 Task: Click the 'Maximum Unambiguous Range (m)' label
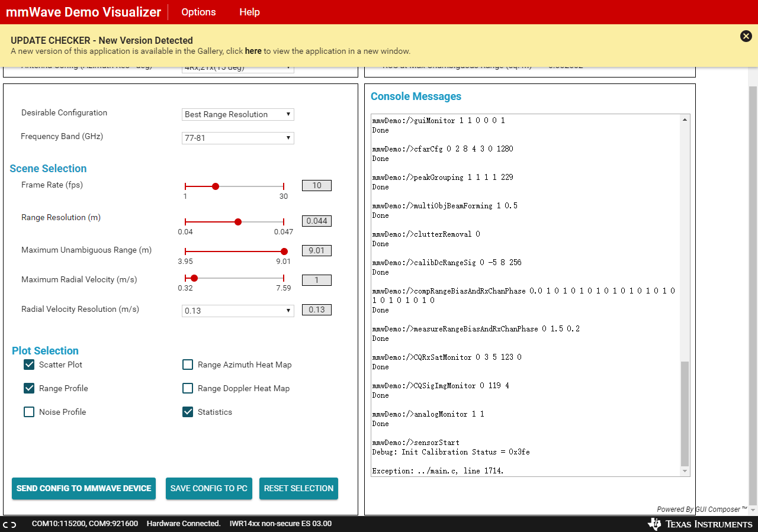pyautogui.click(x=86, y=250)
